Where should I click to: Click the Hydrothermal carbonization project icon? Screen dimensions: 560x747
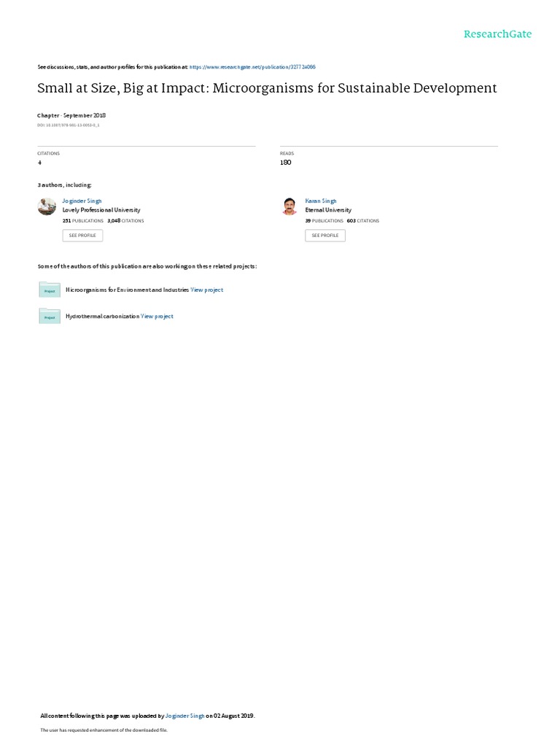[50, 316]
